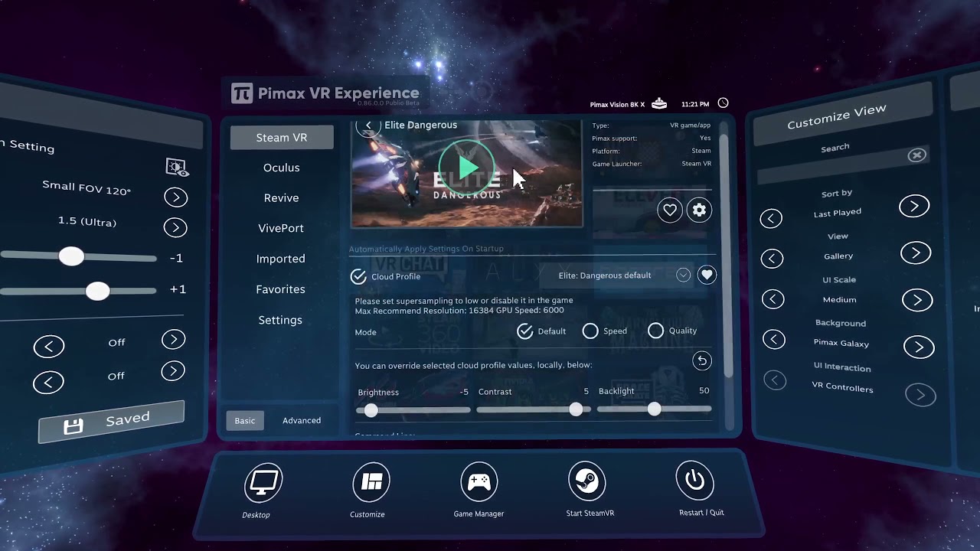Viewport: 980px width, 551px height.
Task: Click next arrow beside 1.5 (Ultra)
Action: 175,227
